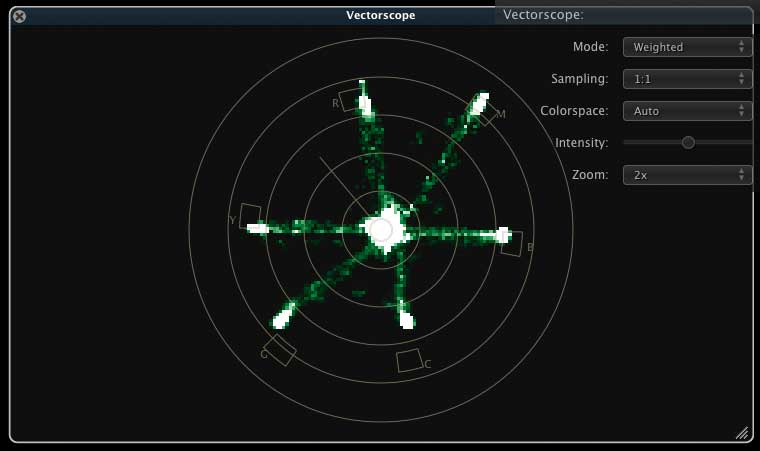Click the resize grip in the window corner
This screenshot has width=760, height=451.
(x=742, y=433)
